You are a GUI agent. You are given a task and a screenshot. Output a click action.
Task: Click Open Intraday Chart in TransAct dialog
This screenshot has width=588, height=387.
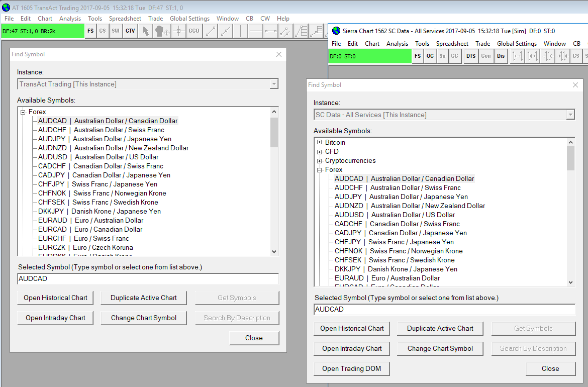(x=55, y=318)
